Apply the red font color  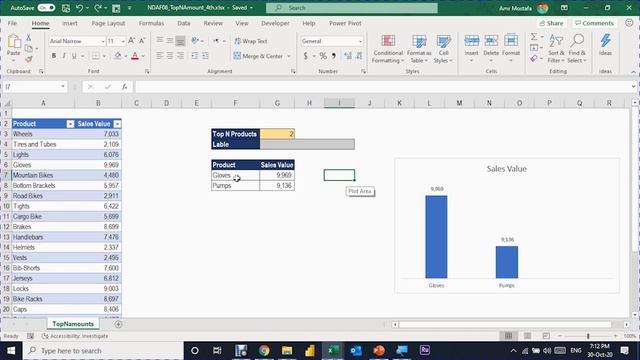135,56
